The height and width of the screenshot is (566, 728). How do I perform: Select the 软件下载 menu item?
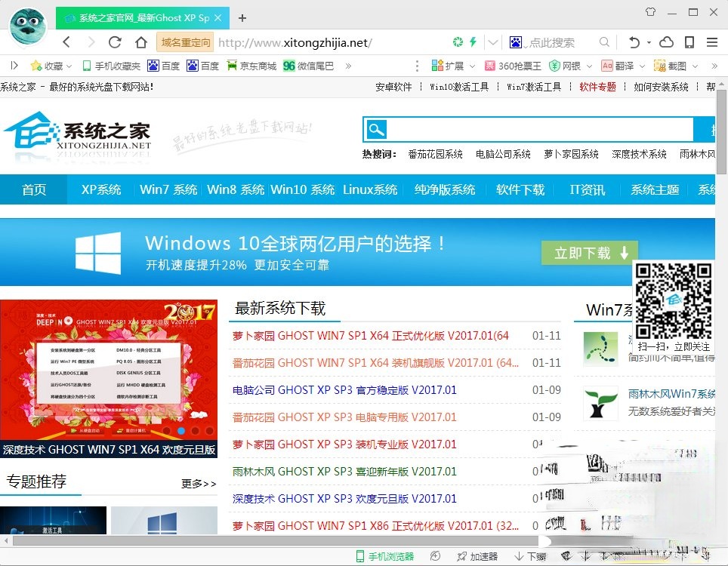coord(520,190)
